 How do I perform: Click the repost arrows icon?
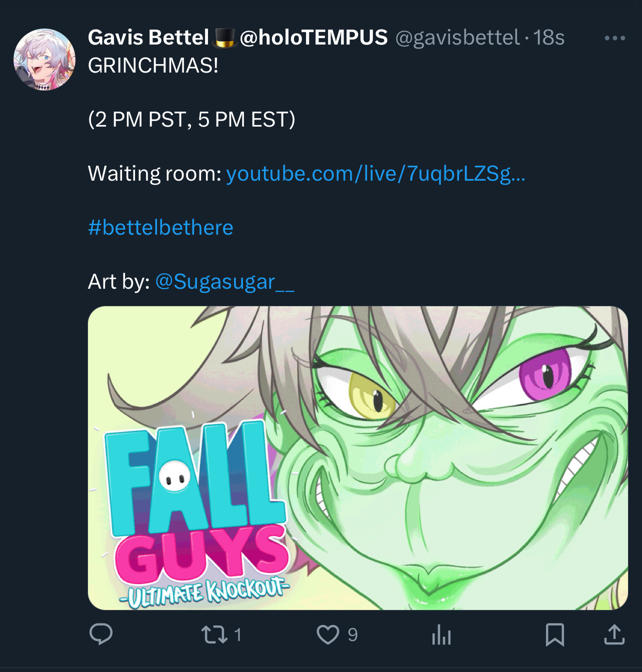click(213, 634)
